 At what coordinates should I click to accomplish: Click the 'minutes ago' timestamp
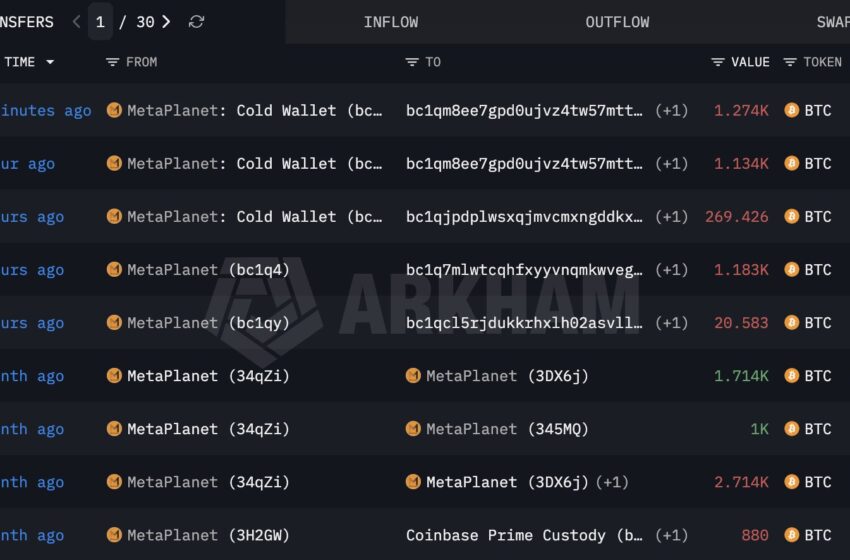pyautogui.click(x=46, y=111)
